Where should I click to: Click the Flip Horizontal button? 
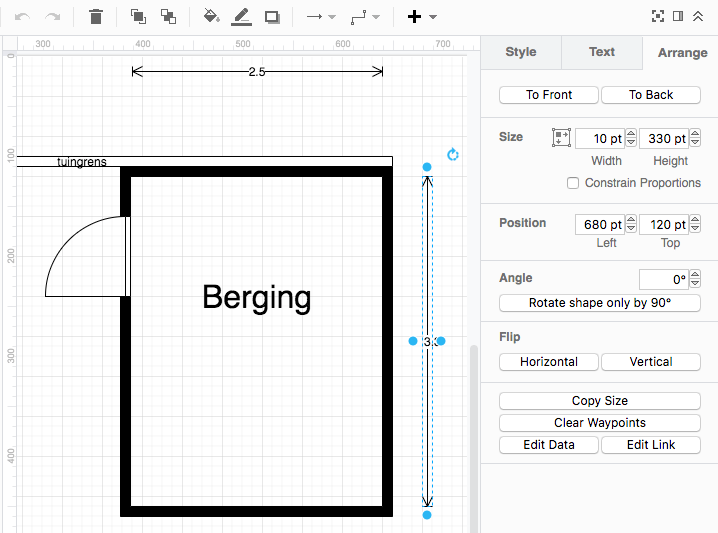point(549,362)
